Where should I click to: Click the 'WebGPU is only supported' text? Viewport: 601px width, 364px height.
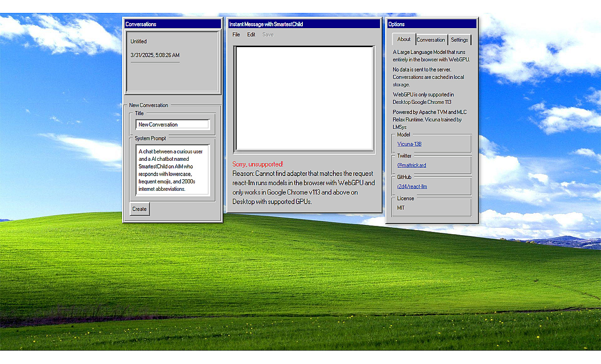coord(423,98)
